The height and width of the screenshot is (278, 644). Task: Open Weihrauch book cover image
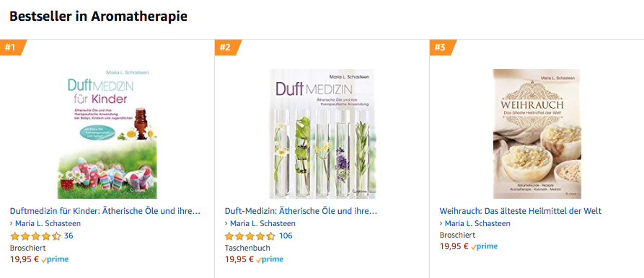tap(537, 134)
